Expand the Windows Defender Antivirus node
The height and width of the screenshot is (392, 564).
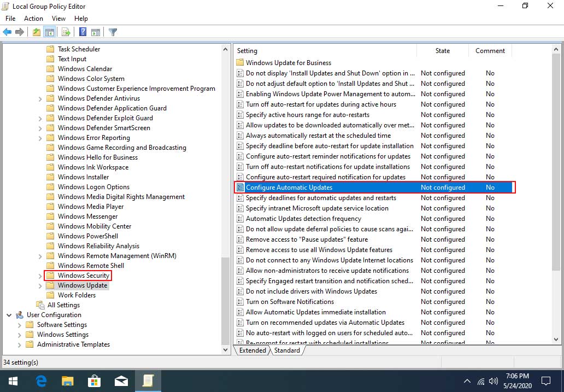click(x=40, y=98)
